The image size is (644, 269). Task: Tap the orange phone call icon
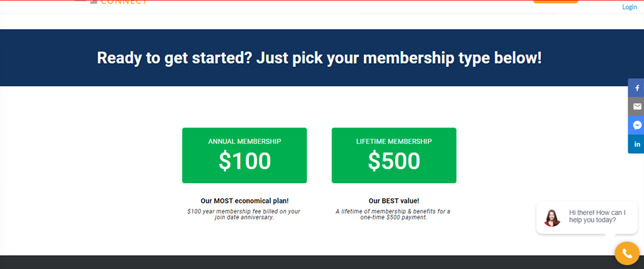pyautogui.click(x=627, y=253)
